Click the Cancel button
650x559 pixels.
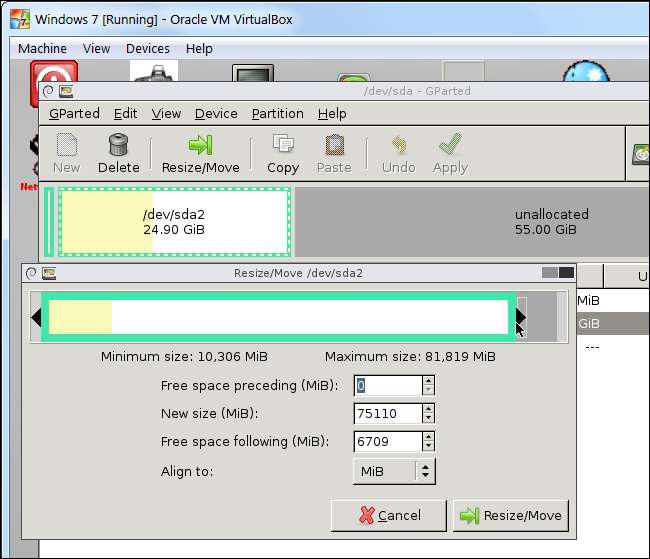pyautogui.click(x=389, y=516)
